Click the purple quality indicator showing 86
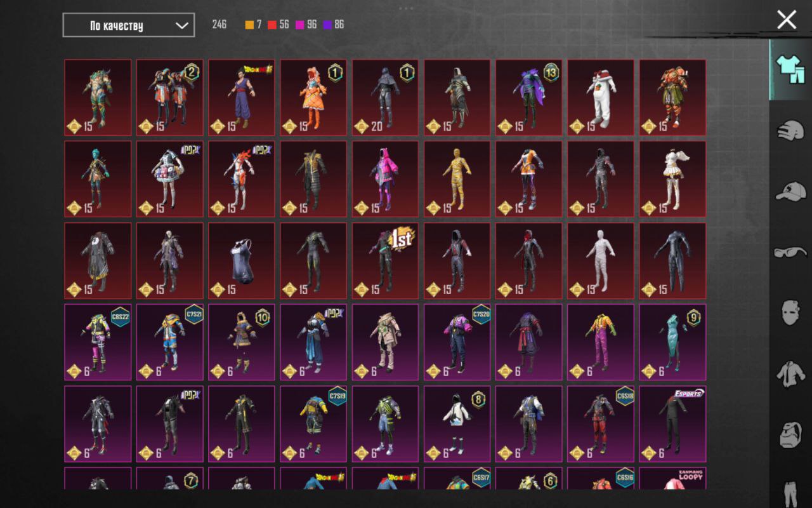This screenshot has width=812, height=508. (x=334, y=25)
